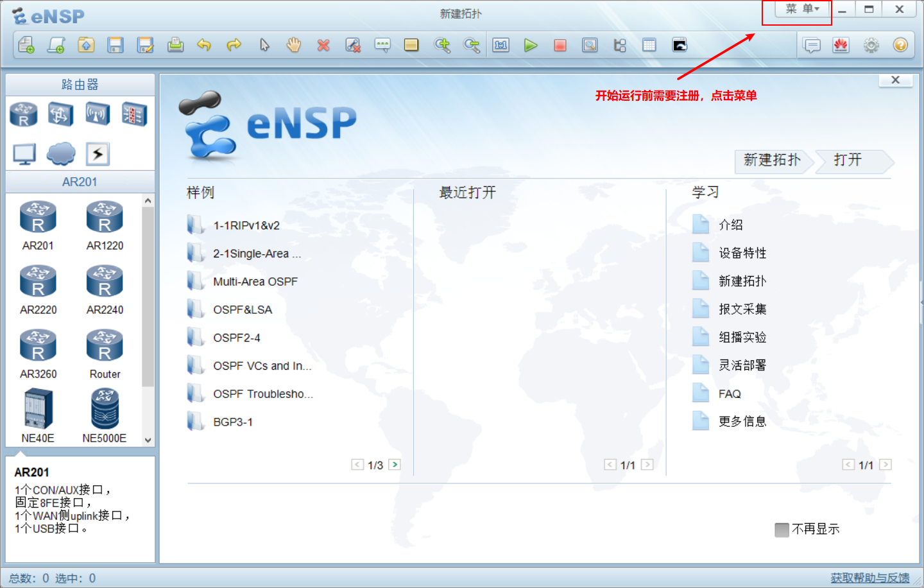
Task: Click the zoom in magnifier icon
Action: pos(442,45)
